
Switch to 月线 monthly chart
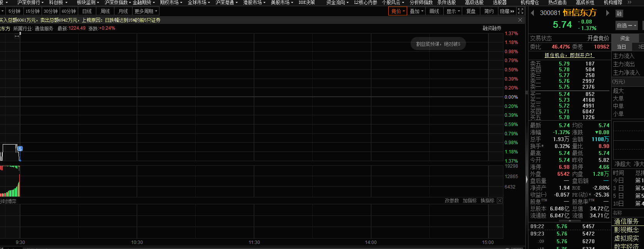[123, 11]
